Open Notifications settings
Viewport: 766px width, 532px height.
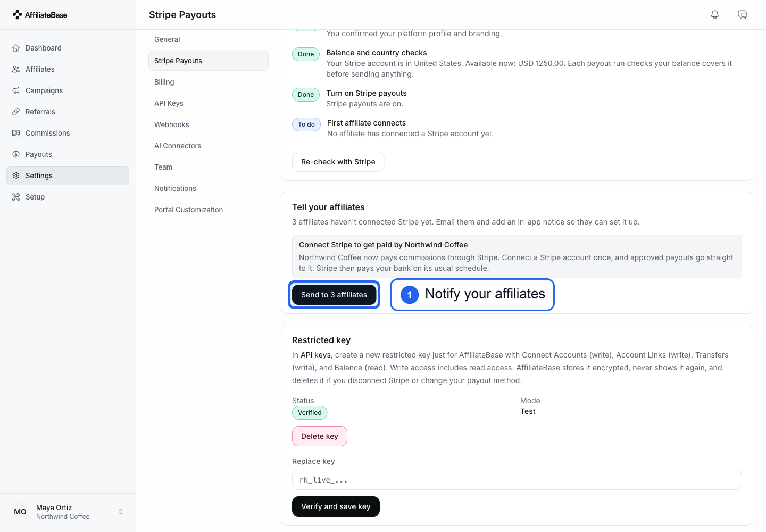coord(209,188)
